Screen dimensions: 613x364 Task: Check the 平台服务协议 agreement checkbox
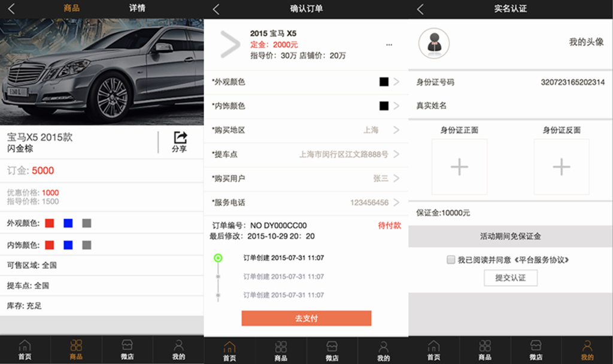[x=451, y=260]
